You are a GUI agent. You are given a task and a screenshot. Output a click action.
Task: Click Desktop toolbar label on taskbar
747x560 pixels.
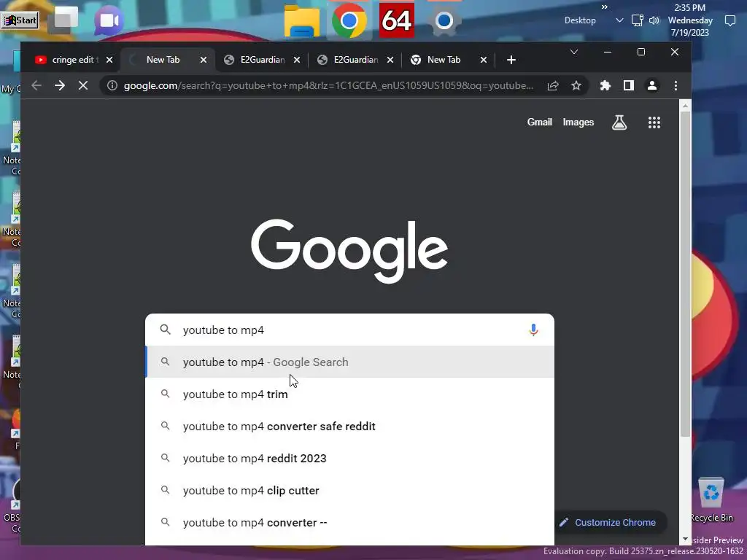point(580,20)
